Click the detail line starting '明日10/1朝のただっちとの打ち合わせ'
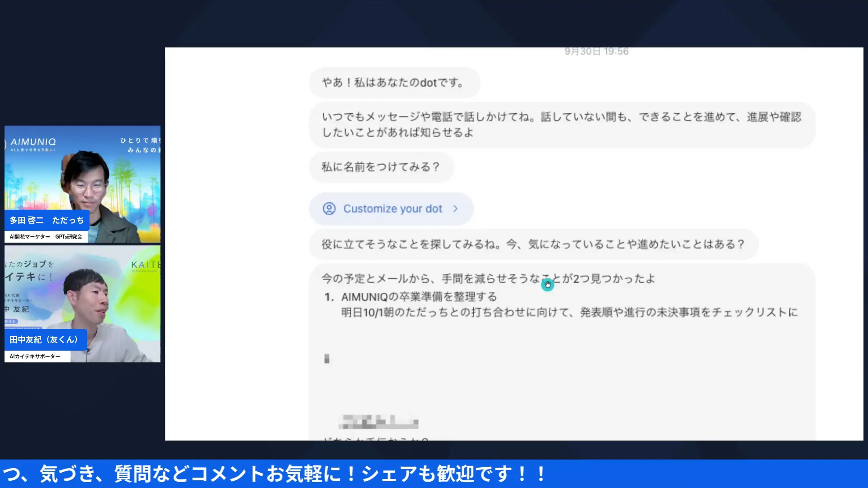 point(569,313)
